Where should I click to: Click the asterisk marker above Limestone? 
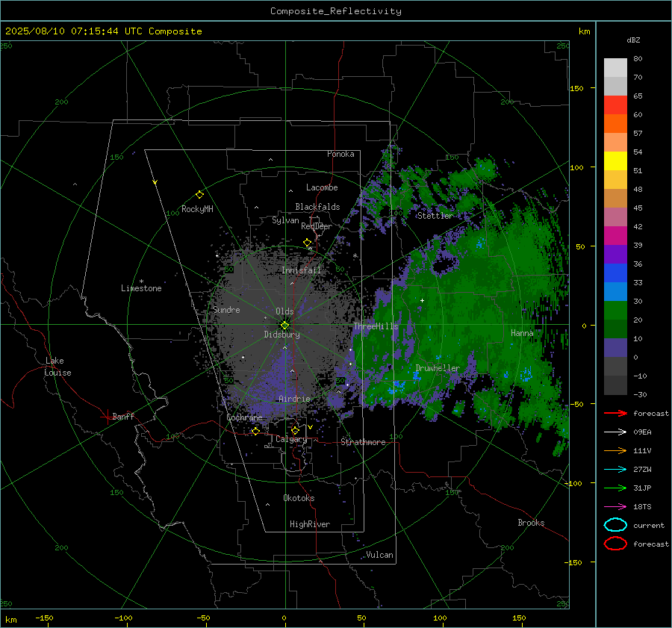coord(141,282)
